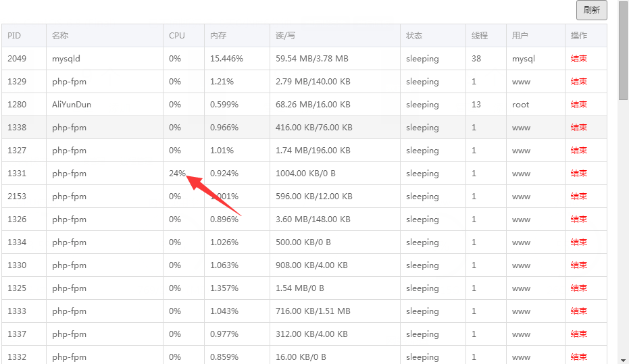This screenshot has width=629, height=364.
Task: Click the 1.063% memory value
Action: (224, 265)
